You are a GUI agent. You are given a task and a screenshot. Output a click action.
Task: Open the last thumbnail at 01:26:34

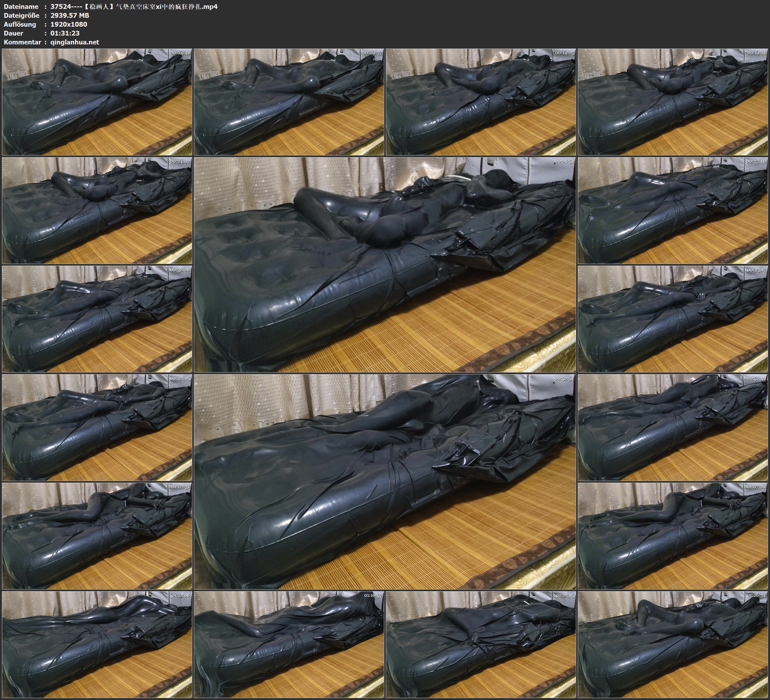[673, 644]
